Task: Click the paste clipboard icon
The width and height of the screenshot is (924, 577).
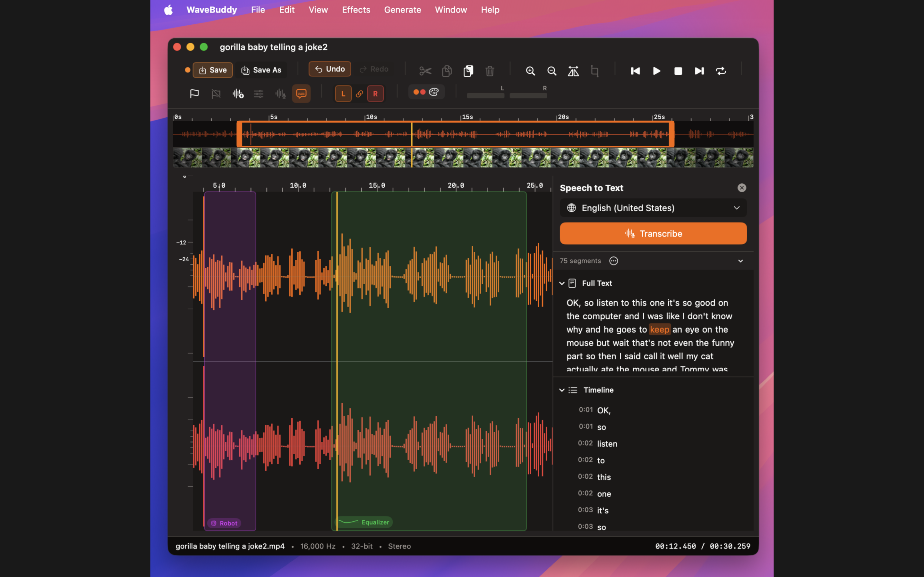Action: pyautogui.click(x=468, y=71)
